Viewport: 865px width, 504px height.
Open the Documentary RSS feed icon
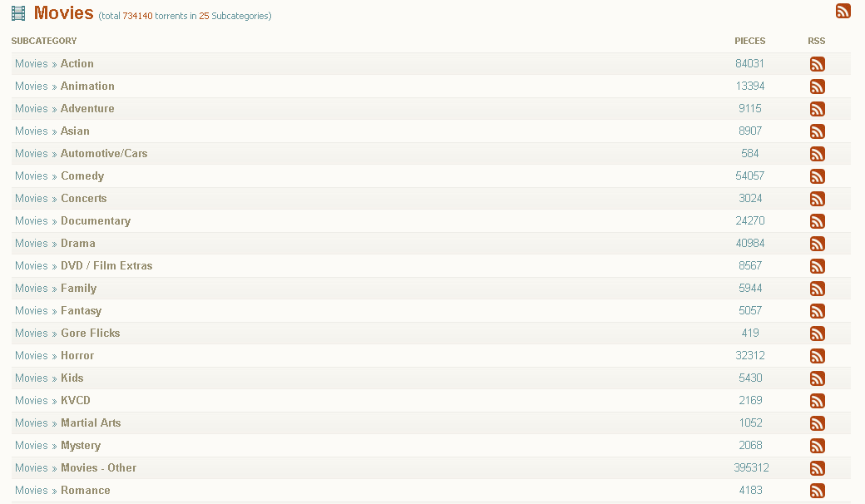[x=817, y=221]
